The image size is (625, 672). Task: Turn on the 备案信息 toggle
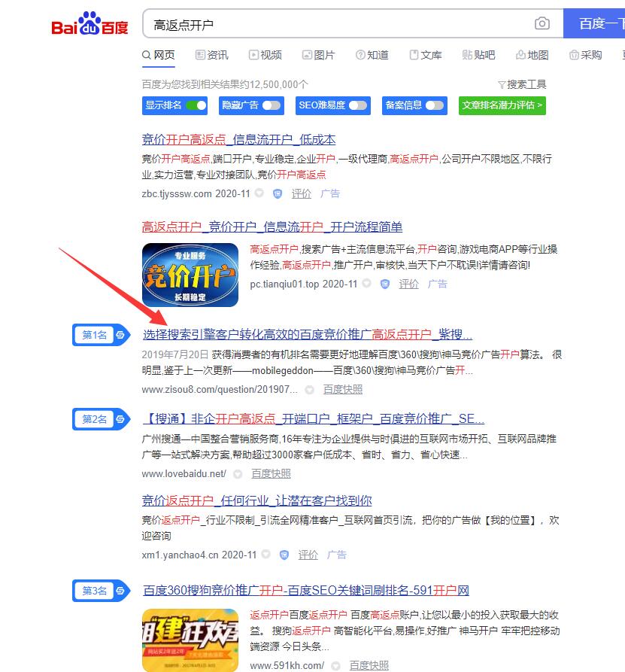point(434,105)
